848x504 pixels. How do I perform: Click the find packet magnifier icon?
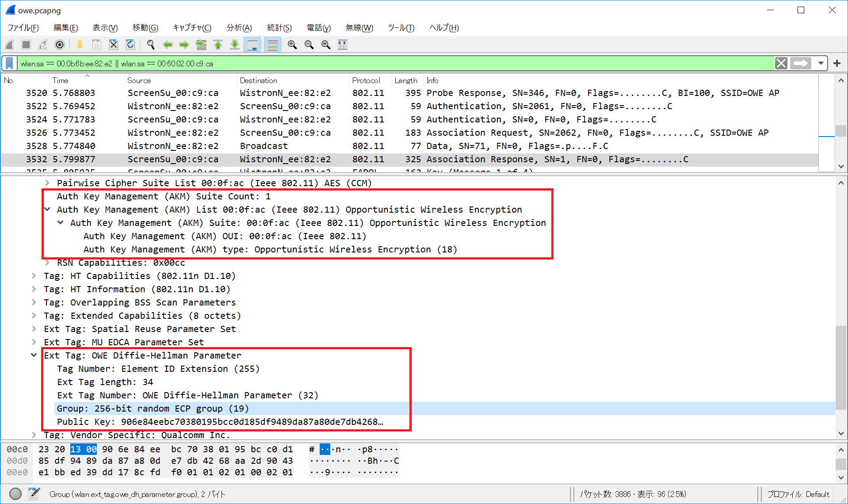(x=151, y=45)
